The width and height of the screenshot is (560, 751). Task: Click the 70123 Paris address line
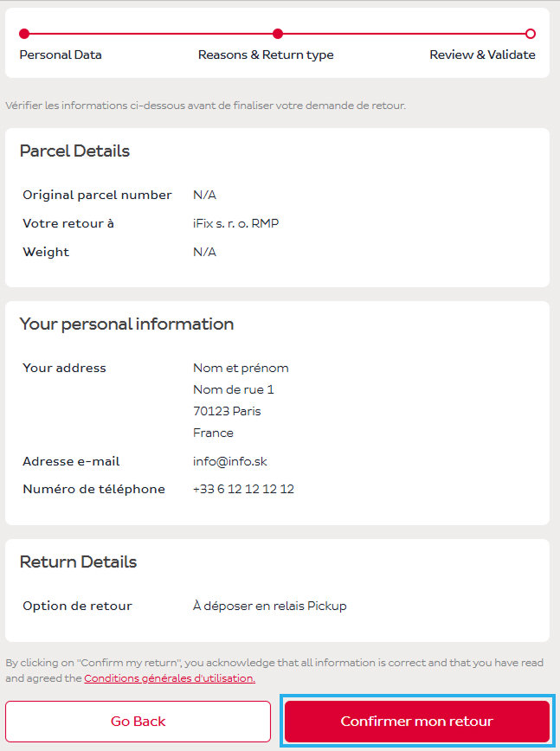[227, 411]
